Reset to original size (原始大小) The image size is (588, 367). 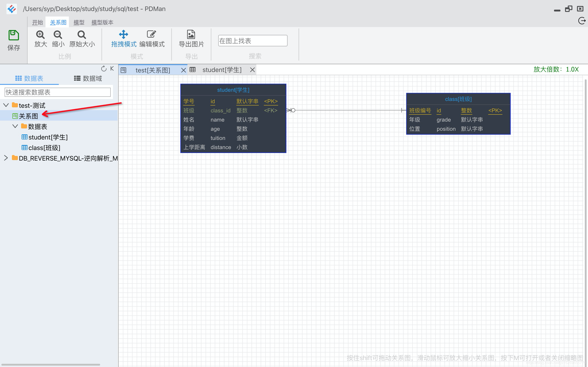[x=82, y=35]
